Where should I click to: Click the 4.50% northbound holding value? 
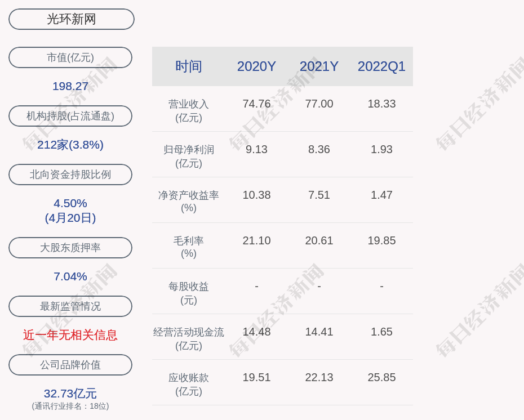(x=70, y=203)
